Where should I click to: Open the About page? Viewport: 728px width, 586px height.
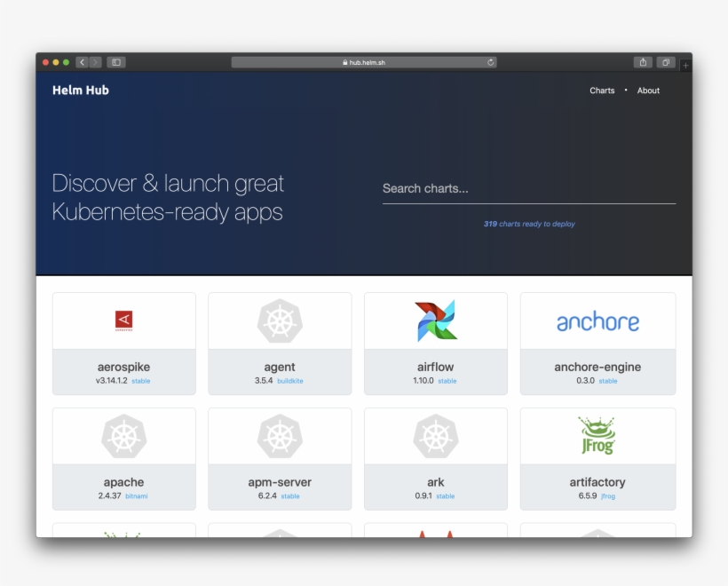(648, 90)
